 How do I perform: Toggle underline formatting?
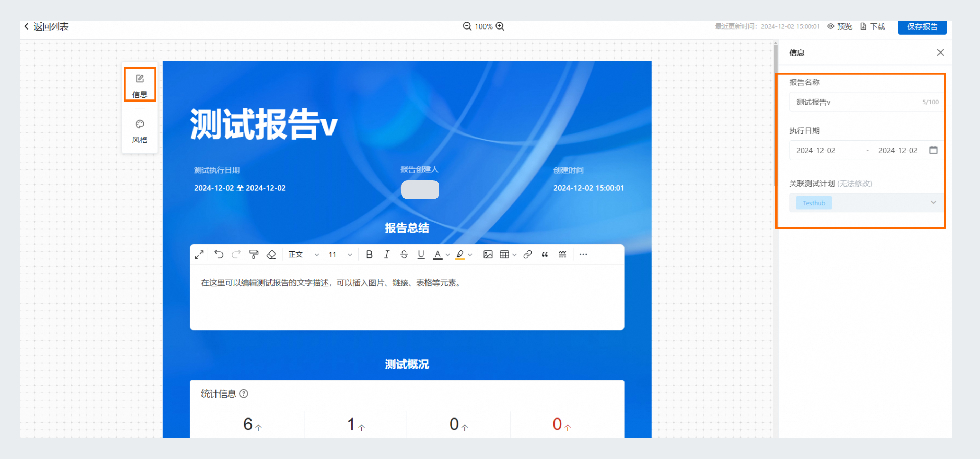click(x=421, y=255)
